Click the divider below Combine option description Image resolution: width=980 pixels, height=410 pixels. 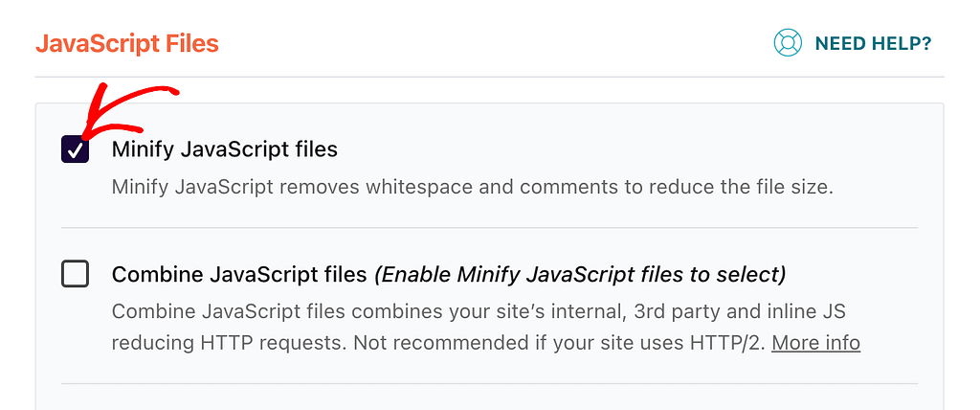click(489, 384)
